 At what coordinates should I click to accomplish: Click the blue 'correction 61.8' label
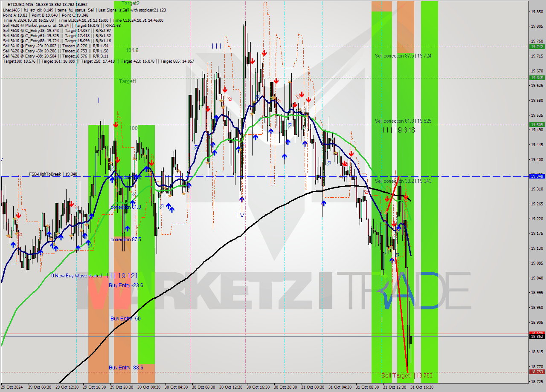click(x=126, y=207)
